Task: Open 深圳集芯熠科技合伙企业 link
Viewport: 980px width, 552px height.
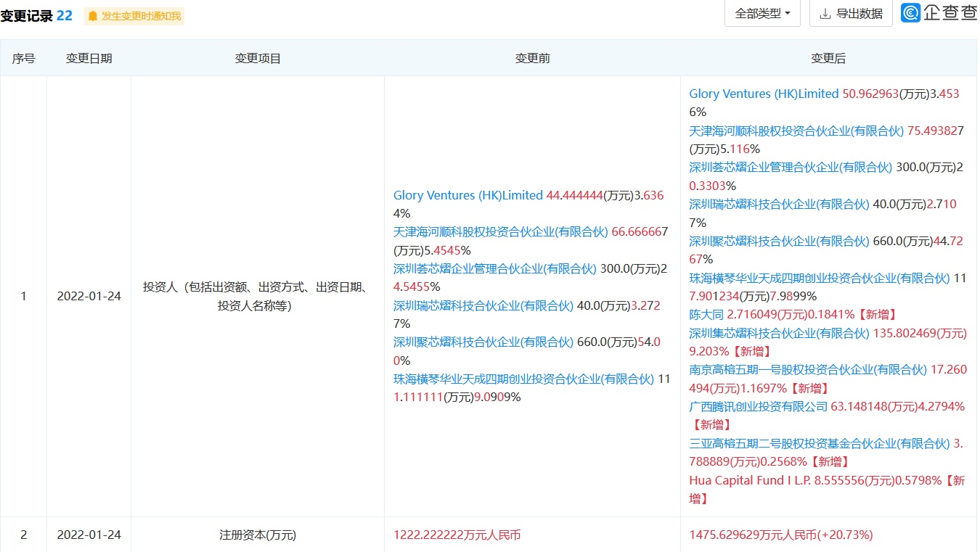Action: click(779, 333)
